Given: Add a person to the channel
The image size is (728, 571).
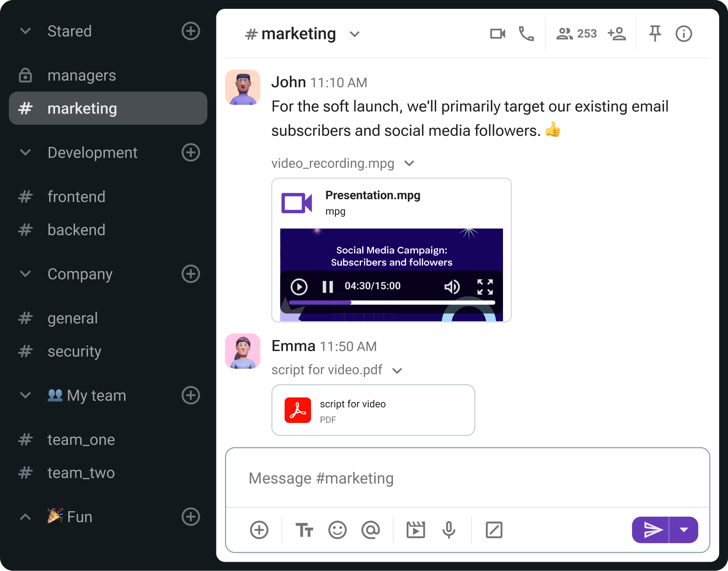Looking at the screenshot, I should click(x=617, y=34).
